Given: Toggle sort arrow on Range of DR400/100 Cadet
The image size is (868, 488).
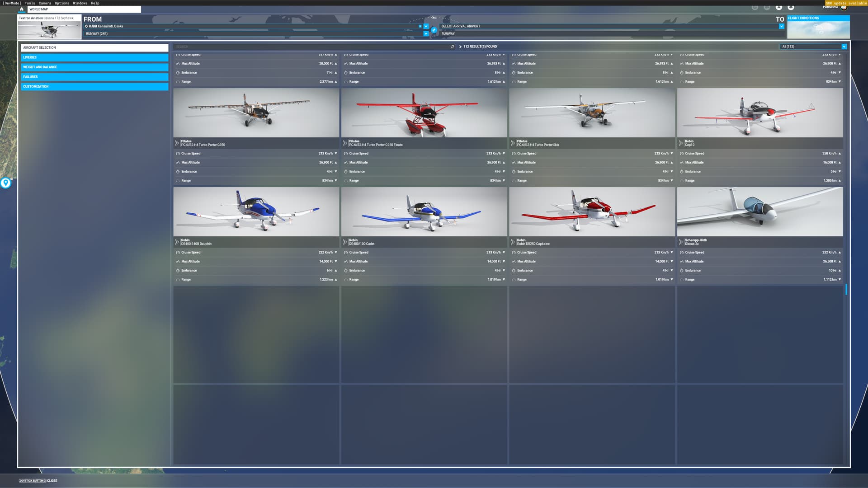Looking at the screenshot, I should [x=503, y=279].
